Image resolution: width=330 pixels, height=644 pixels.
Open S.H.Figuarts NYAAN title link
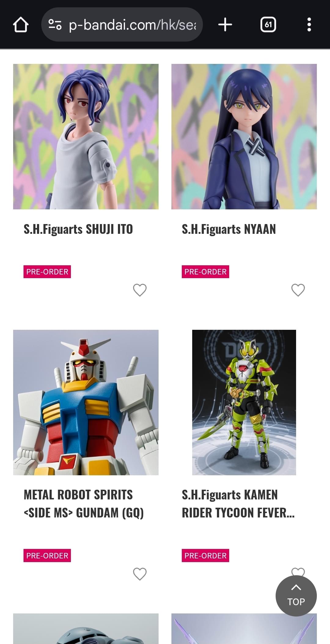229,229
